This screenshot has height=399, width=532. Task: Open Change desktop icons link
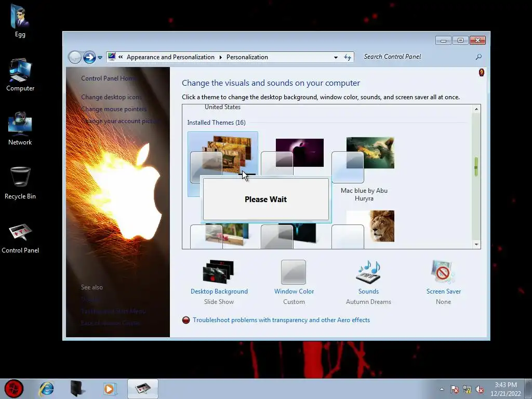click(x=111, y=97)
